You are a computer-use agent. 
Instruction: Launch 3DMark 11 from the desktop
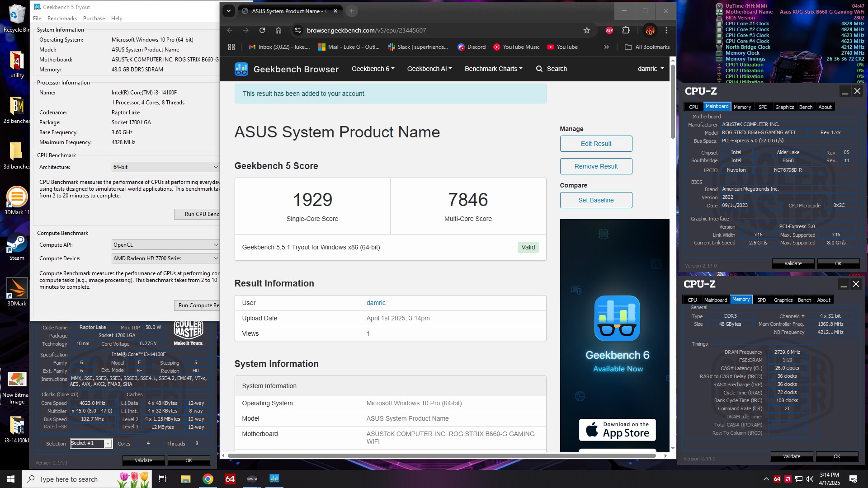[x=17, y=201]
